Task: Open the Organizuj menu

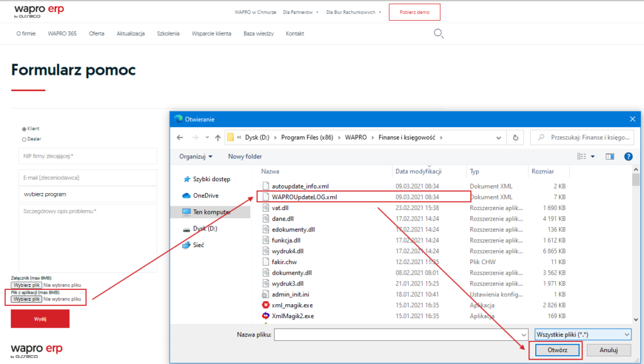Action: pyautogui.click(x=196, y=157)
